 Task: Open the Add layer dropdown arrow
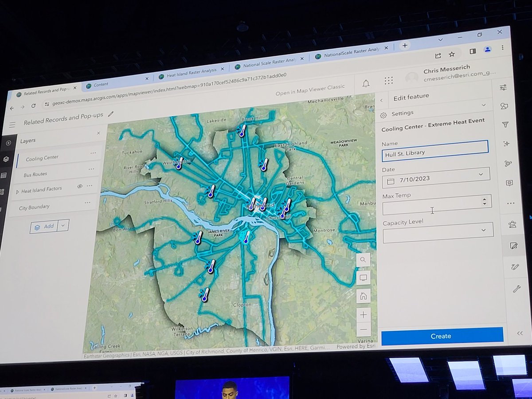point(63,226)
